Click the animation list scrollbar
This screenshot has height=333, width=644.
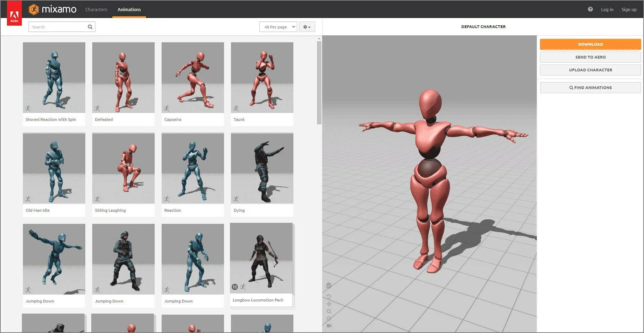pyautogui.click(x=319, y=82)
